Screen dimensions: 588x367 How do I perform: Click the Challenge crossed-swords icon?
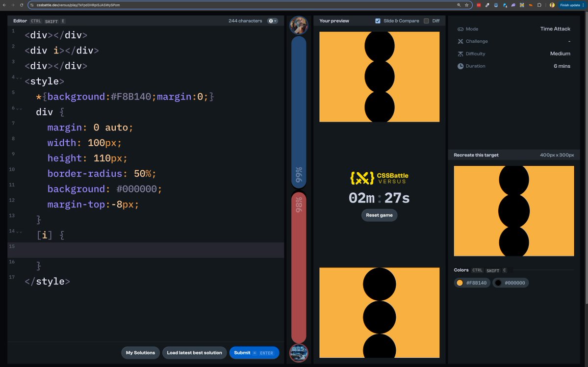tap(460, 41)
